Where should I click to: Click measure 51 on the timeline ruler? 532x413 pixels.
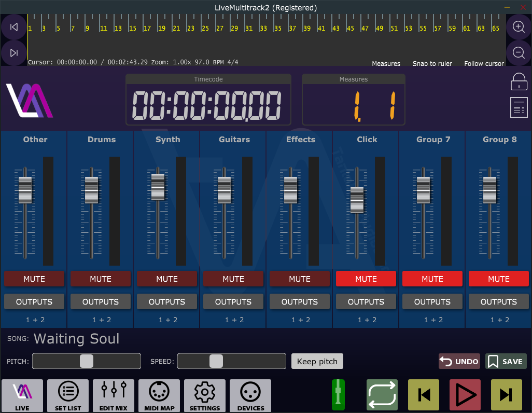(394, 28)
